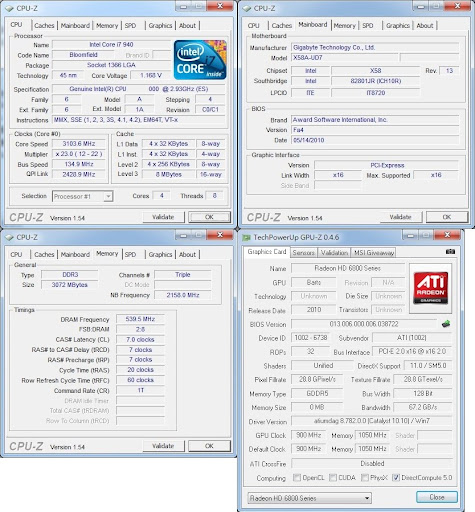
Task: Open the Processor #1 selection dropdown
Action: pyautogui.click(x=83, y=196)
